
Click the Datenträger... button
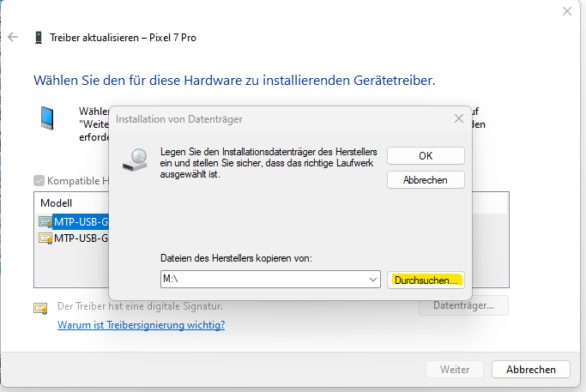pos(463,305)
